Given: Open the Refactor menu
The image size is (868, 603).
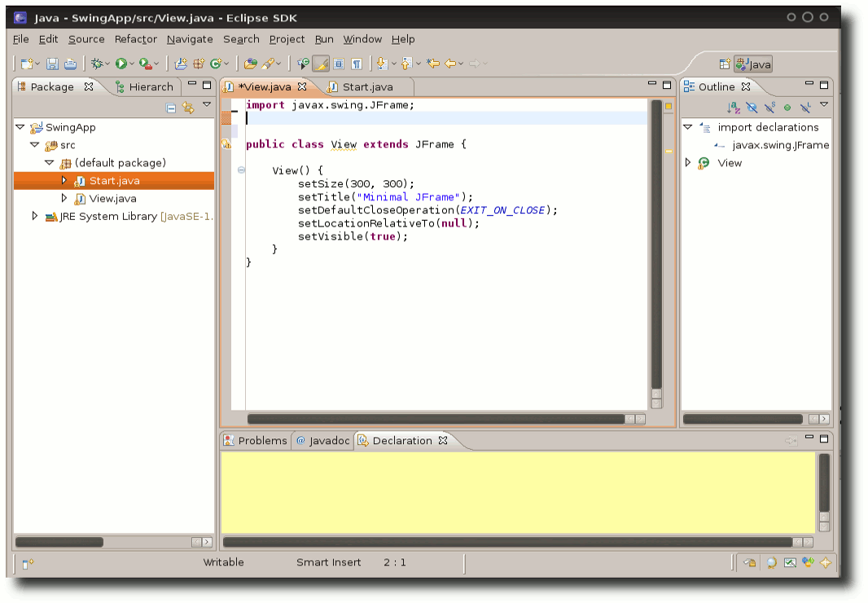Looking at the screenshot, I should [136, 39].
